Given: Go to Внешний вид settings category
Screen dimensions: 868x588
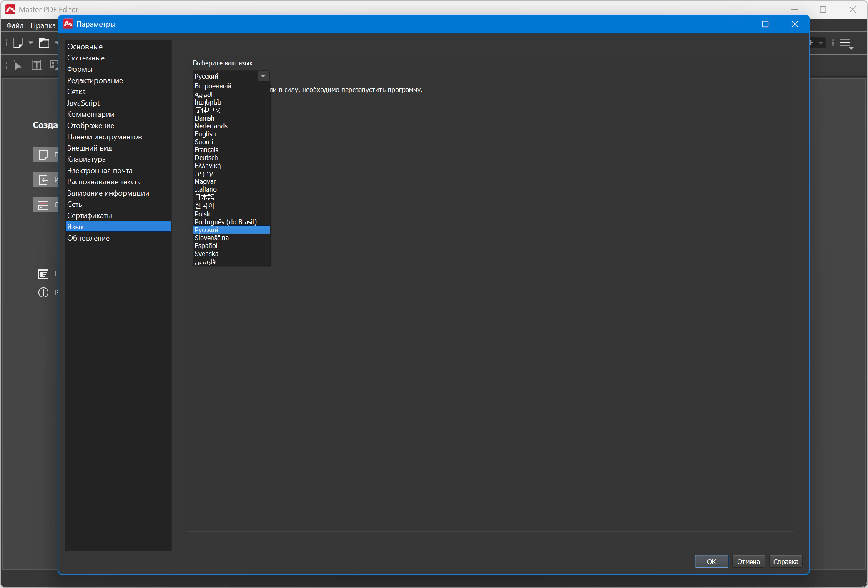Looking at the screenshot, I should point(90,148).
